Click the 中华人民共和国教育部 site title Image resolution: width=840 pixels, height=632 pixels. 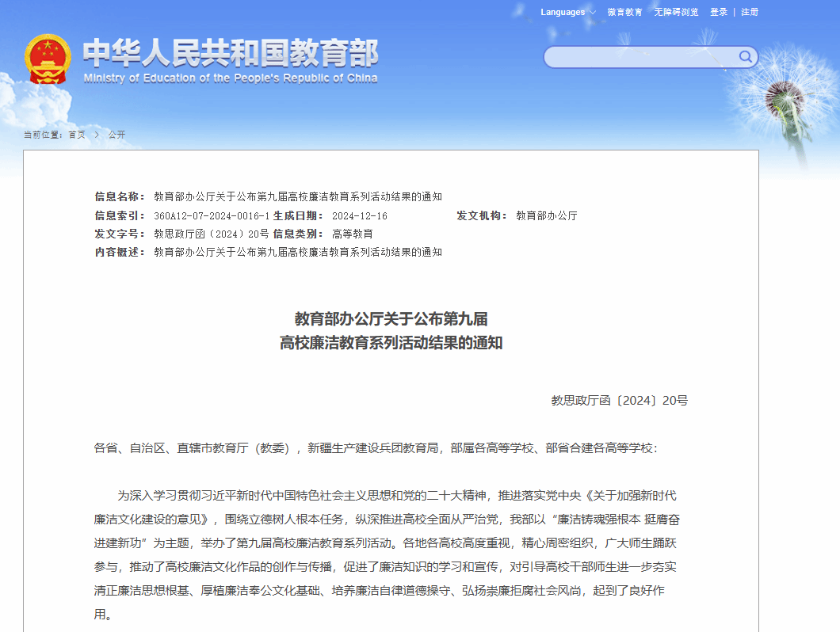231,53
